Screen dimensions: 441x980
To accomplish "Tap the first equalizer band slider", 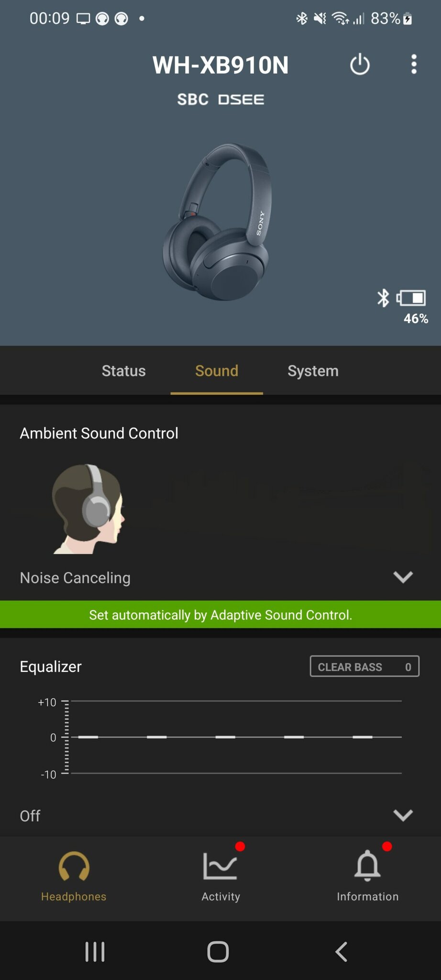I will point(88,737).
